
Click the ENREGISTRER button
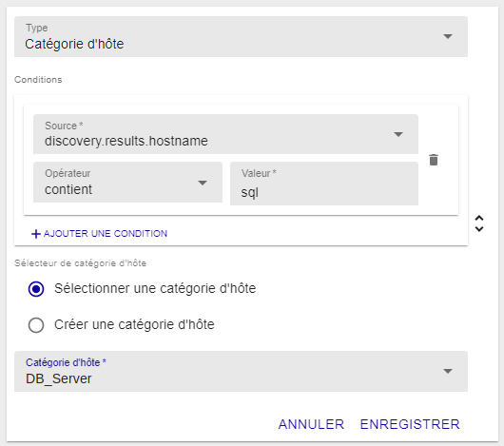[x=410, y=424]
